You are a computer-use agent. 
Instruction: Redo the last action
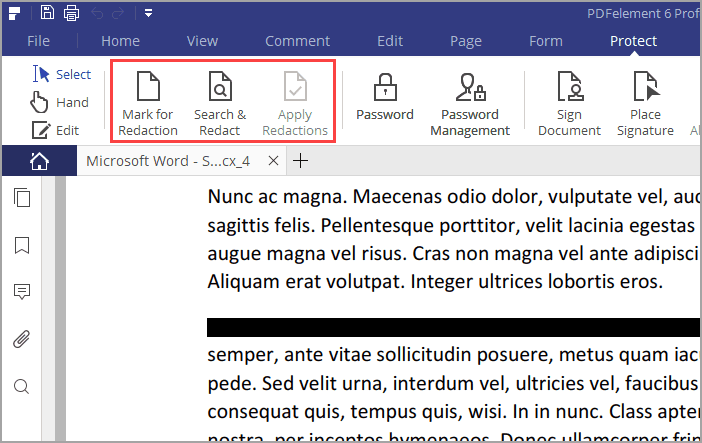coord(118,13)
